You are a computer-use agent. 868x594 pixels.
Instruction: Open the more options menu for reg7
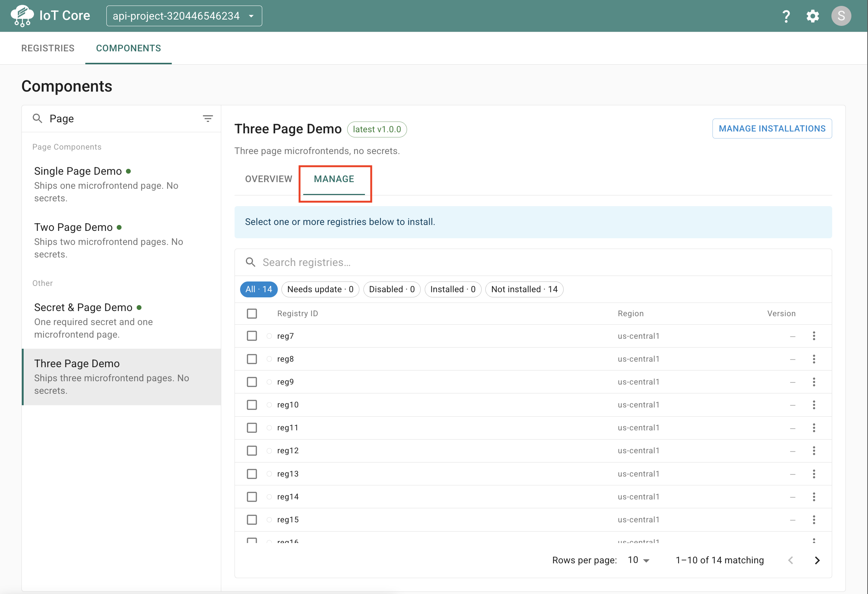point(813,336)
